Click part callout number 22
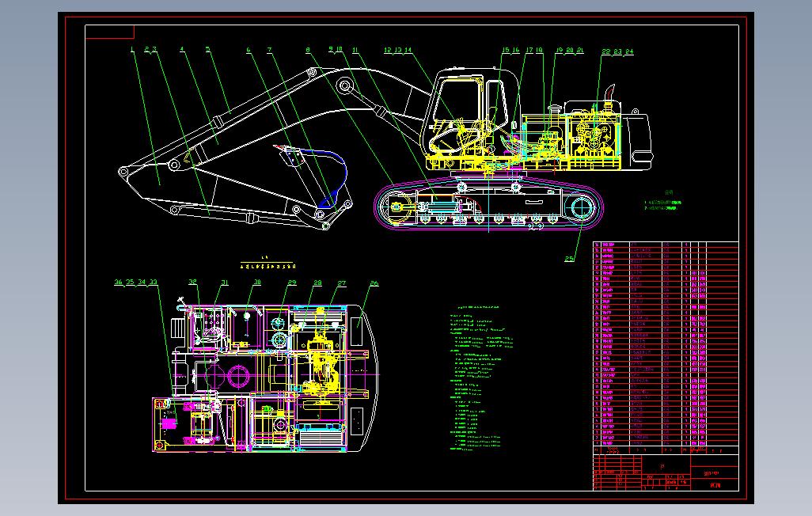812x516 pixels. (x=606, y=51)
